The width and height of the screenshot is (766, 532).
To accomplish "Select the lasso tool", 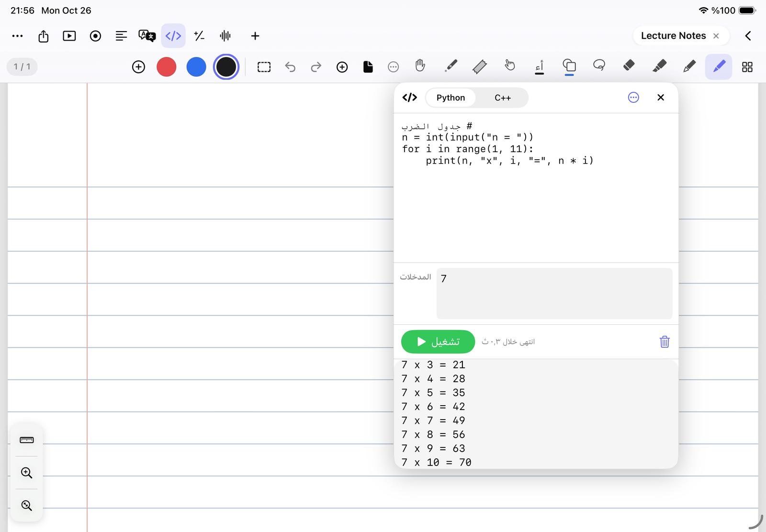I will (x=599, y=66).
